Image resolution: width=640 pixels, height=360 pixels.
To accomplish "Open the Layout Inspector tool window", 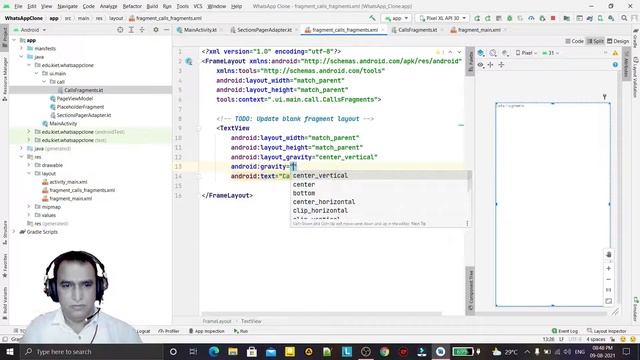I will (x=607, y=331).
